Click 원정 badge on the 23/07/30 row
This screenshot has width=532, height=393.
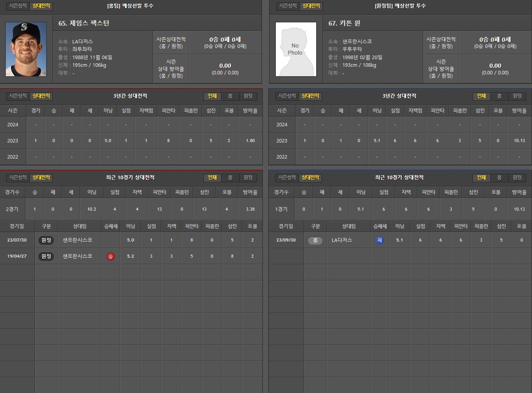[x=46, y=240]
